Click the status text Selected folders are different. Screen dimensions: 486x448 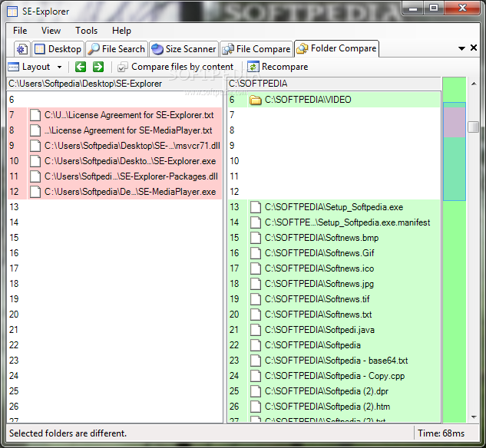click(68, 433)
